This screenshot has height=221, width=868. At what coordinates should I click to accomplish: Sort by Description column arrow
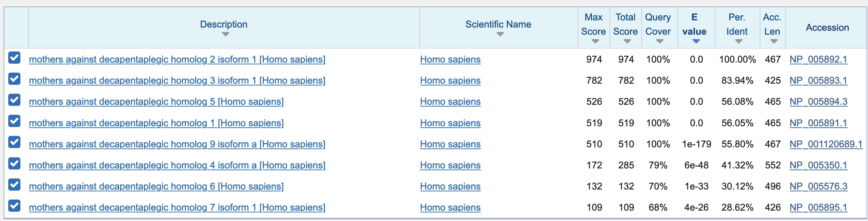point(225,34)
